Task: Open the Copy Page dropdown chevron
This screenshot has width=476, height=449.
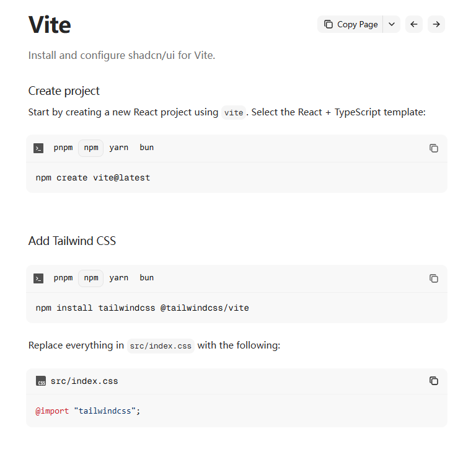Action: click(x=392, y=24)
